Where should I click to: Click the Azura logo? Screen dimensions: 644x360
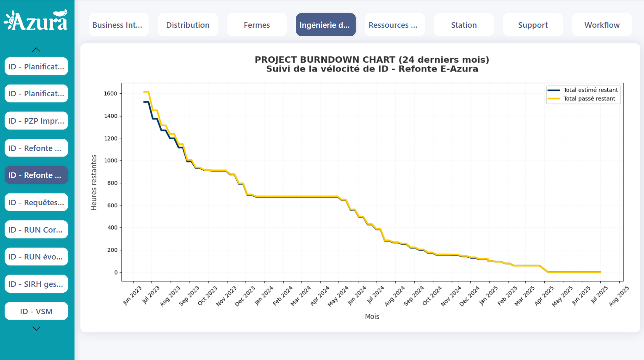coord(36,21)
